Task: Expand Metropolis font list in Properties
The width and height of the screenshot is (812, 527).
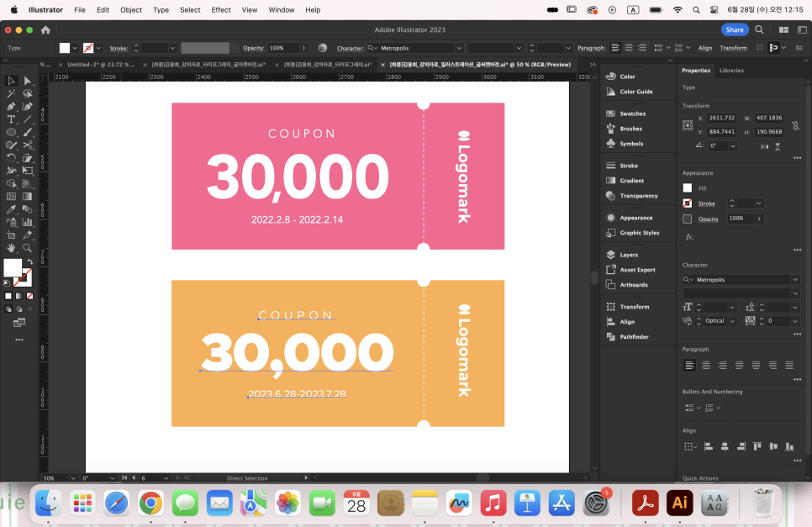Action: (795, 280)
